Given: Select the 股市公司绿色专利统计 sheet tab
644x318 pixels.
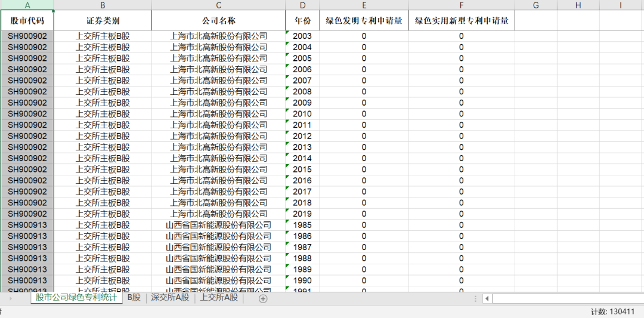Looking at the screenshot, I should coord(76,298).
